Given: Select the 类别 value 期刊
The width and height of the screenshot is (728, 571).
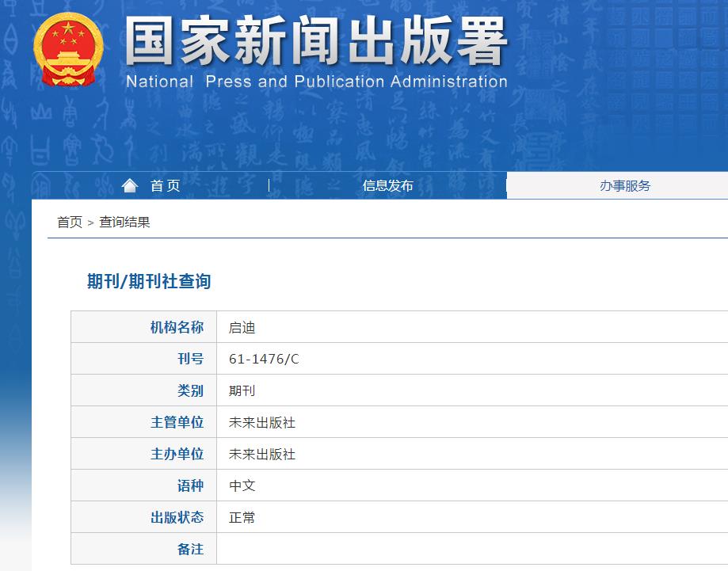Looking at the screenshot, I should (242, 390).
